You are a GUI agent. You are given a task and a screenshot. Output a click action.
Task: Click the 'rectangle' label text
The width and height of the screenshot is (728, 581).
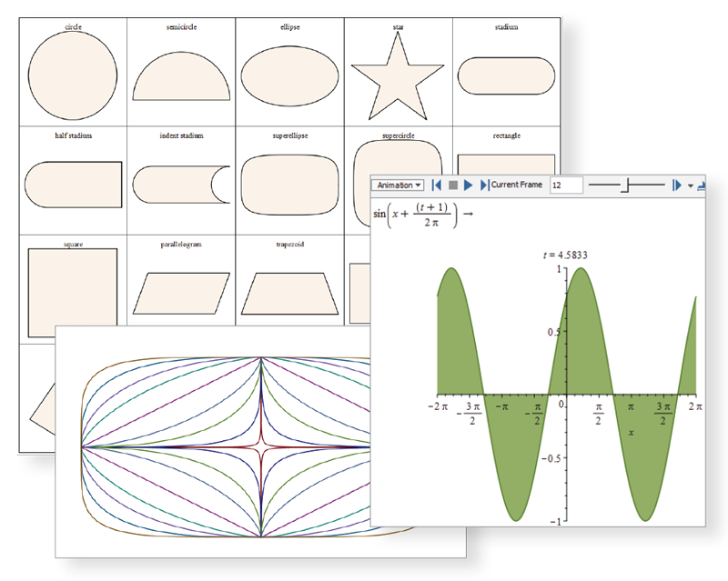[x=506, y=135]
